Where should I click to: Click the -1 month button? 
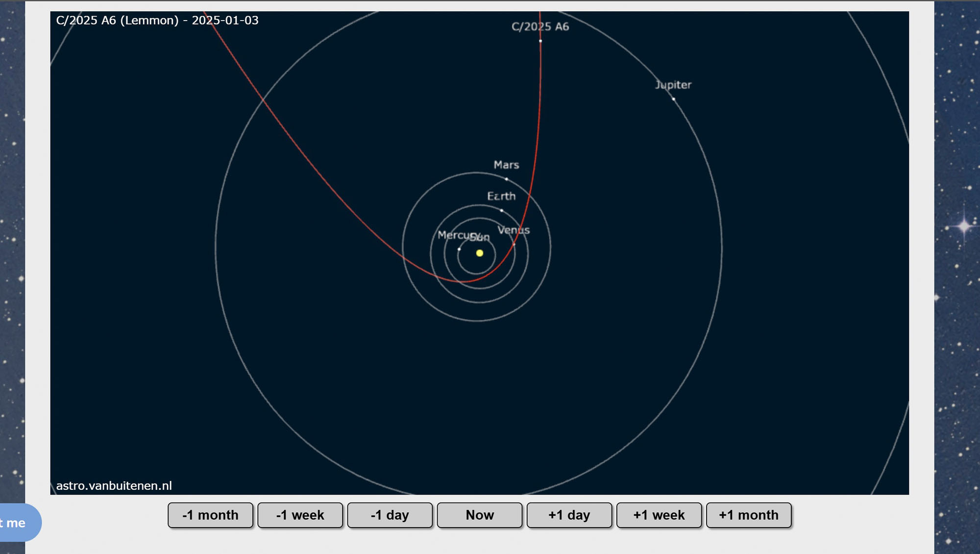pyautogui.click(x=210, y=515)
